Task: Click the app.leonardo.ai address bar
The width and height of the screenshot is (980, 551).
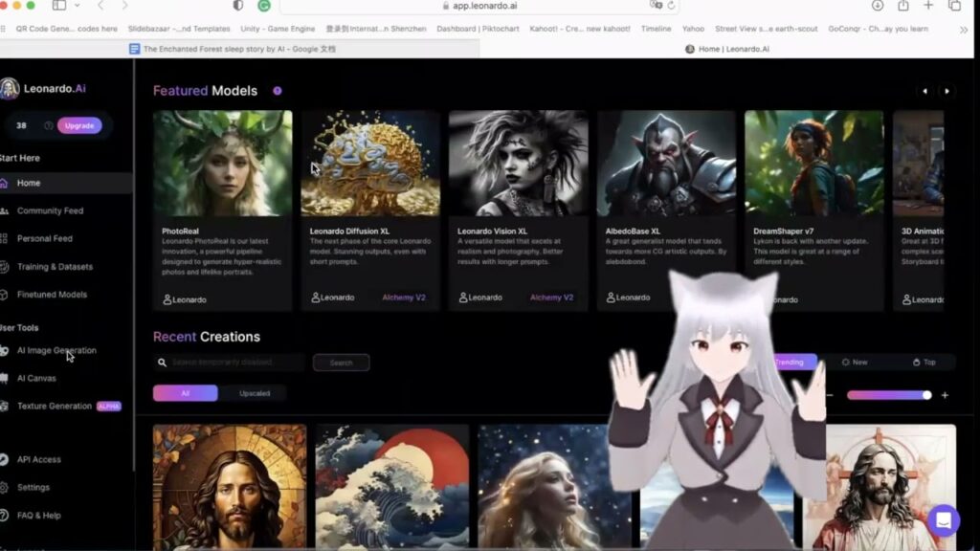Action: click(x=479, y=6)
